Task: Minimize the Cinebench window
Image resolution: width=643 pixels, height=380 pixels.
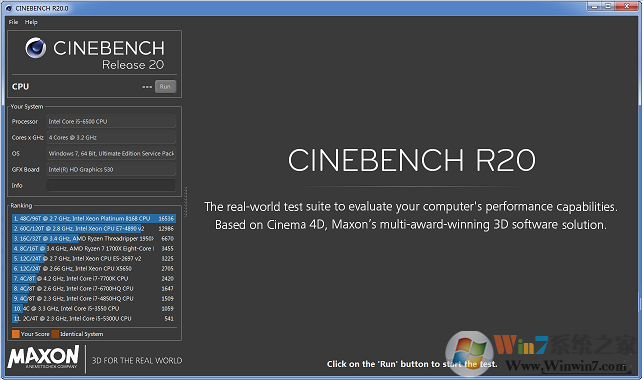Action: (593, 6)
